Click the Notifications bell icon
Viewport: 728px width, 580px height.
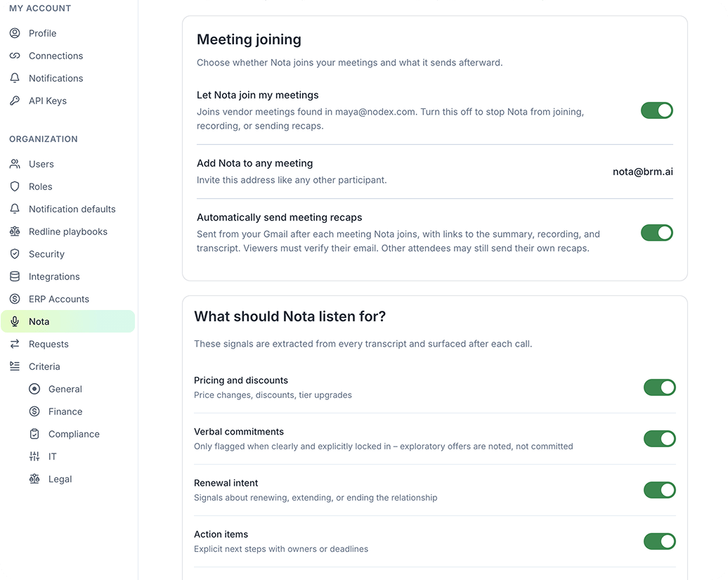(x=15, y=78)
